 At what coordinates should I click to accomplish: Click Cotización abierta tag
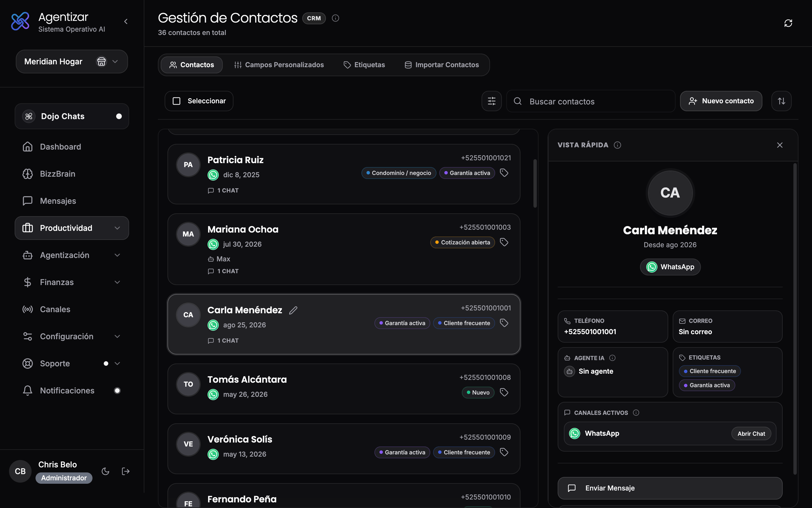[x=462, y=242]
